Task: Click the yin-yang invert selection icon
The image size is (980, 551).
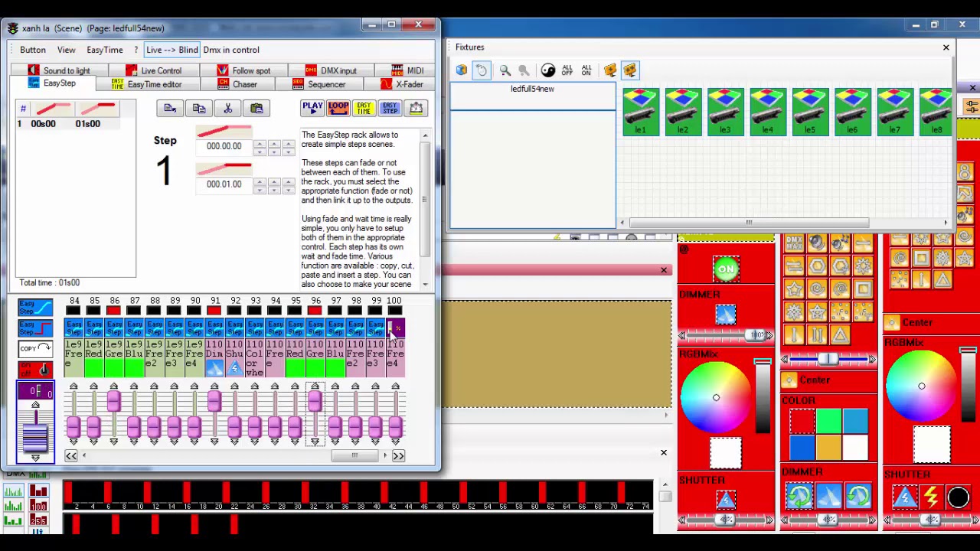Action: click(548, 70)
